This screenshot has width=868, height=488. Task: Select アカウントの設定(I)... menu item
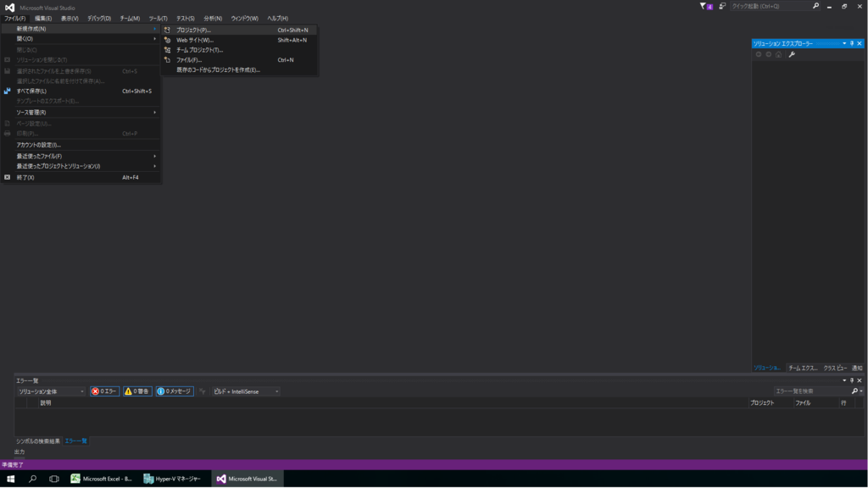click(81, 145)
